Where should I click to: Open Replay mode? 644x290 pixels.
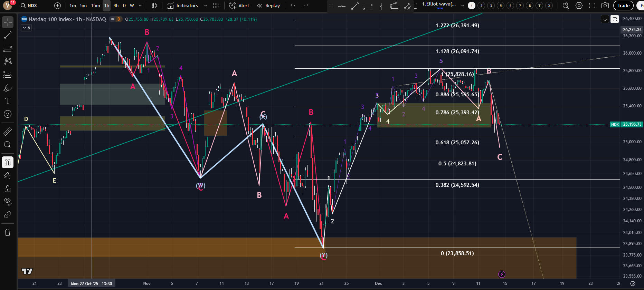(268, 6)
